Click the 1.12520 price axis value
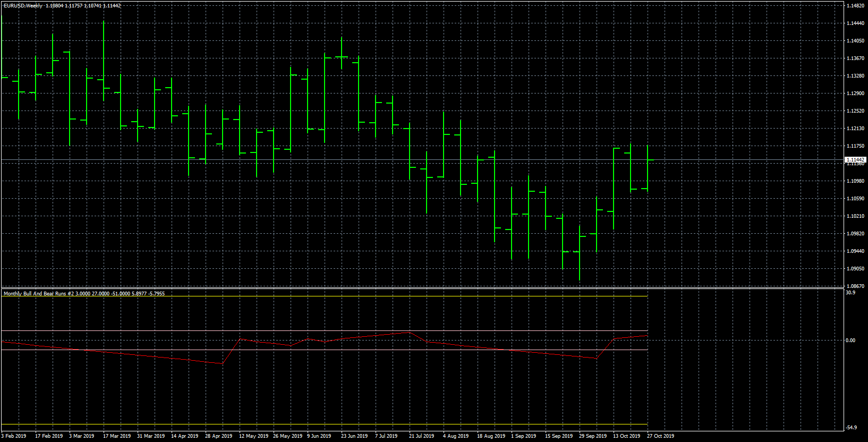The image size is (868, 442). pos(855,111)
